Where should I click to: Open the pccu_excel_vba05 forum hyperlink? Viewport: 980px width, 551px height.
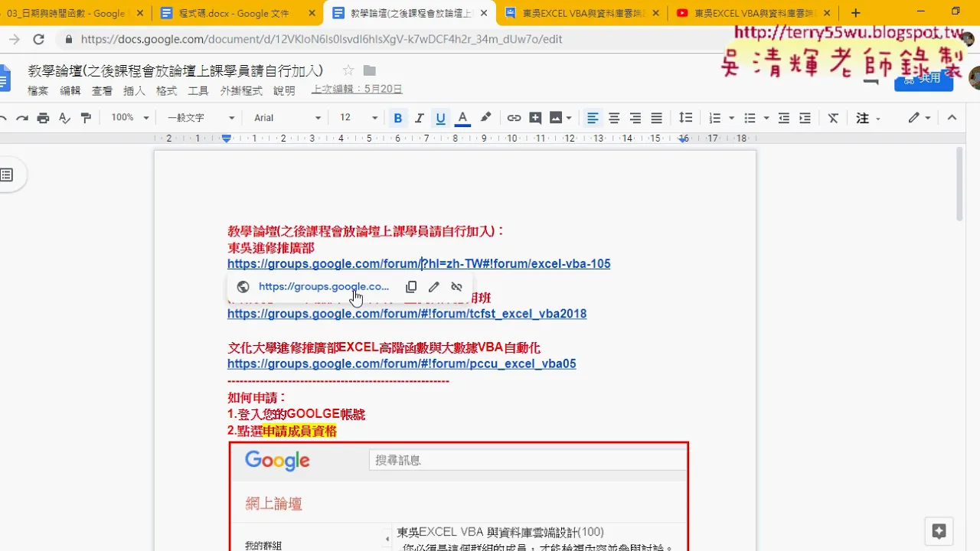pyautogui.click(x=401, y=364)
